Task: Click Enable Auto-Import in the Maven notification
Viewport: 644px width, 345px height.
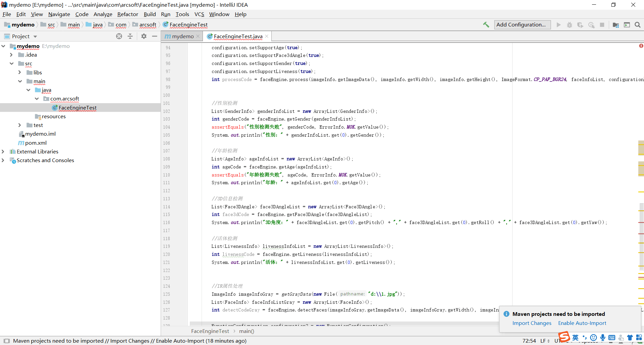Action: pyautogui.click(x=582, y=323)
